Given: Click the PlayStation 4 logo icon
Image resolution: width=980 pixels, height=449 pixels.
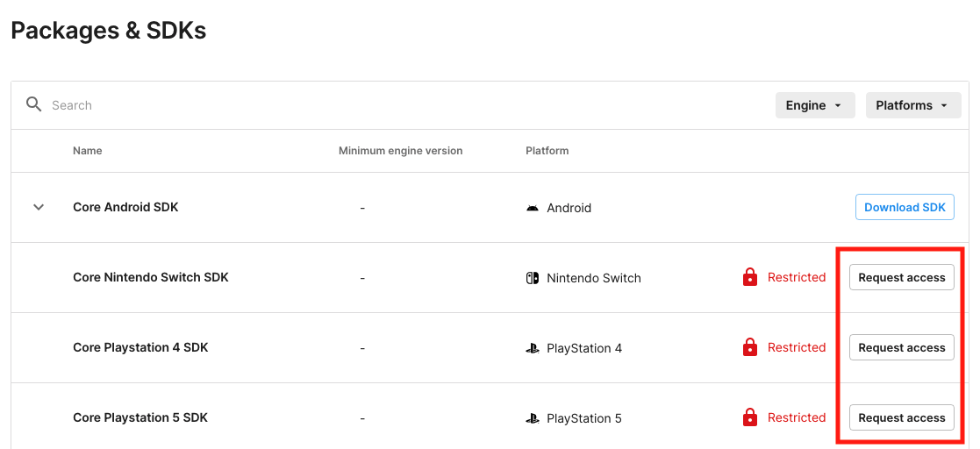Looking at the screenshot, I should pos(532,348).
